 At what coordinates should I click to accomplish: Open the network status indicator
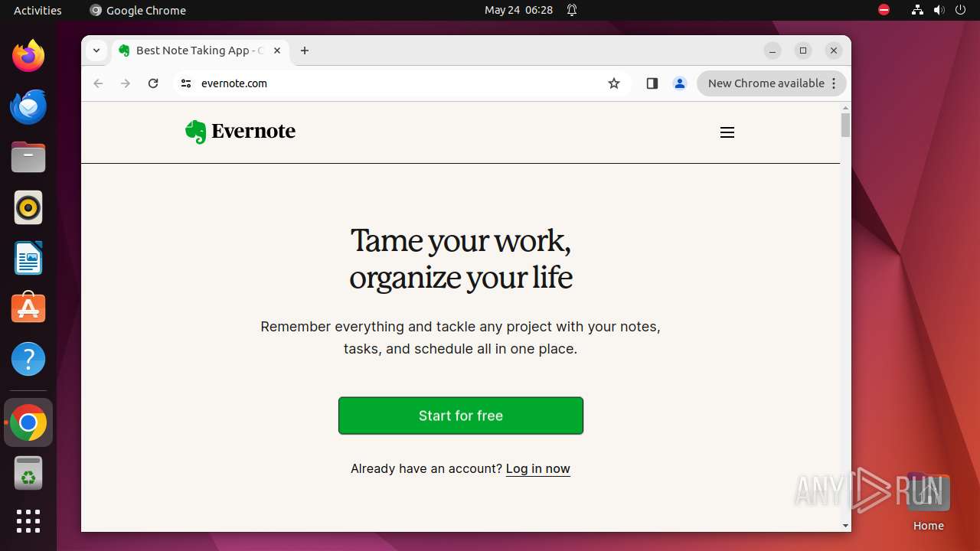tap(917, 10)
